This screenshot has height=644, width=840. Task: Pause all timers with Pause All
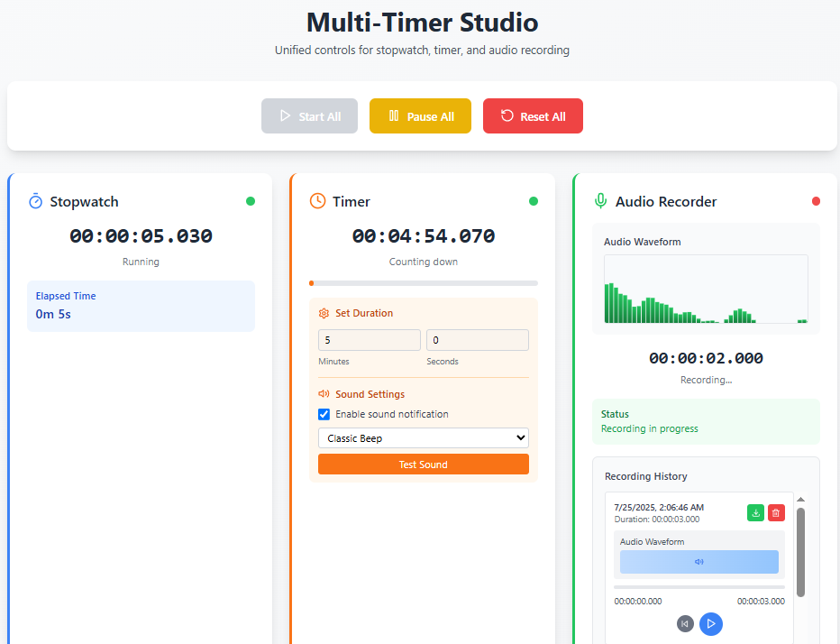(x=420, y=115)
